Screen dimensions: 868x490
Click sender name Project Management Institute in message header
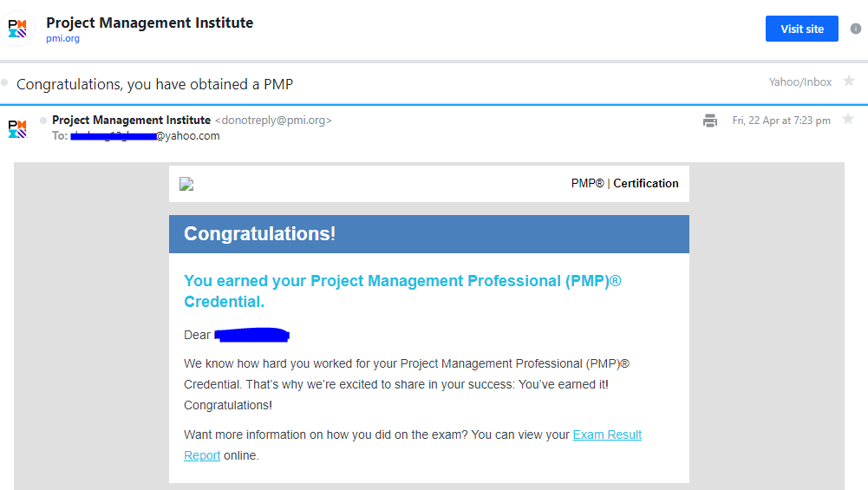click(131, 121)
